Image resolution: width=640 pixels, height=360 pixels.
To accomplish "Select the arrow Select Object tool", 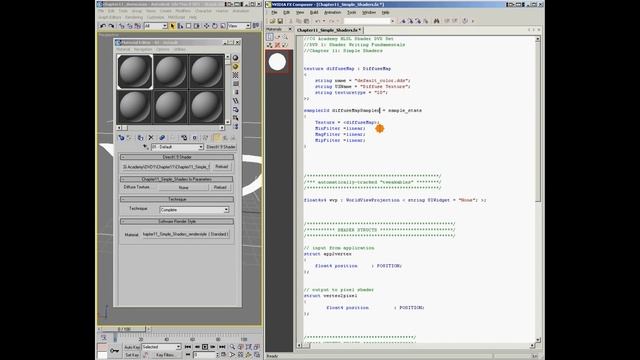I will [173, 26].
